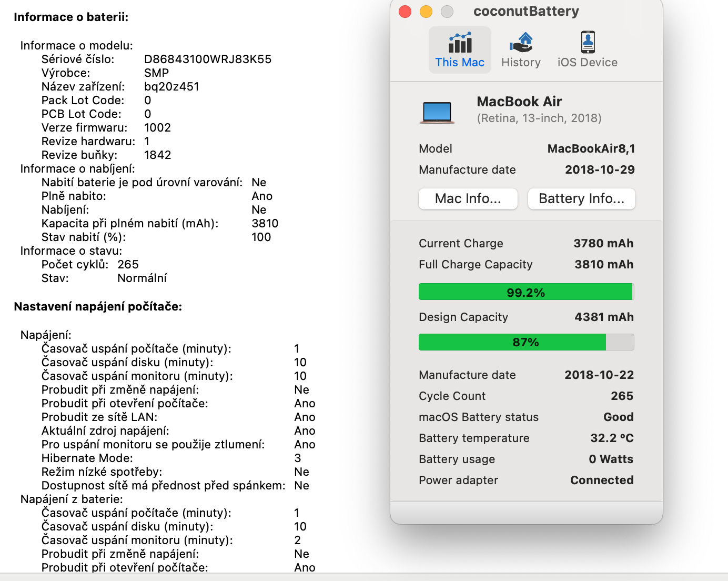Select the device name "bq20z451"
Screen dimensions: 728x581
click(171, 86)
